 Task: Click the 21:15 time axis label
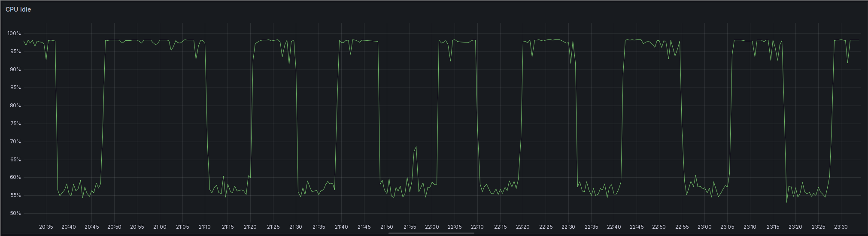[x=228, y=227]
